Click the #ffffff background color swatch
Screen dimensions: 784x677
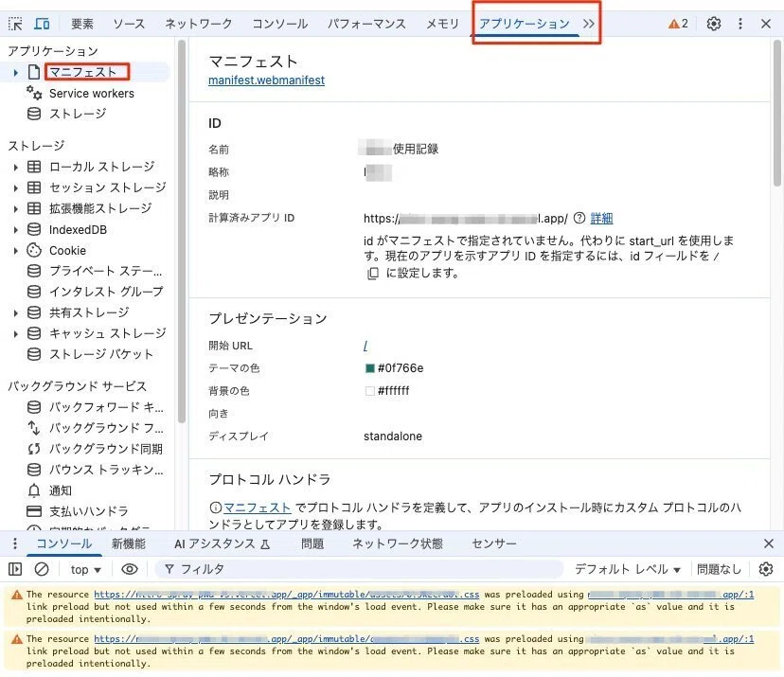pos(370,391)
